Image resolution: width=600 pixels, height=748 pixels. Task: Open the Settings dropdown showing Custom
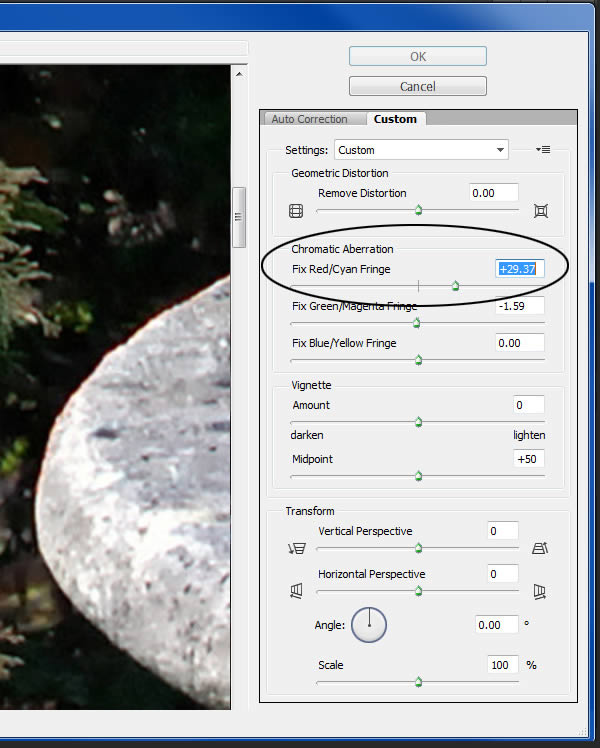pos(422,150)
